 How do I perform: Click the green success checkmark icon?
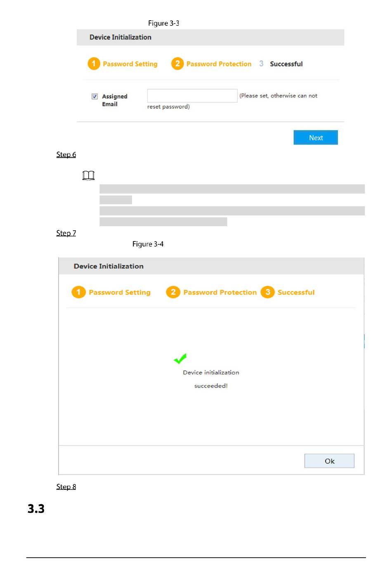pyautogui.click(x=180, y=359)
